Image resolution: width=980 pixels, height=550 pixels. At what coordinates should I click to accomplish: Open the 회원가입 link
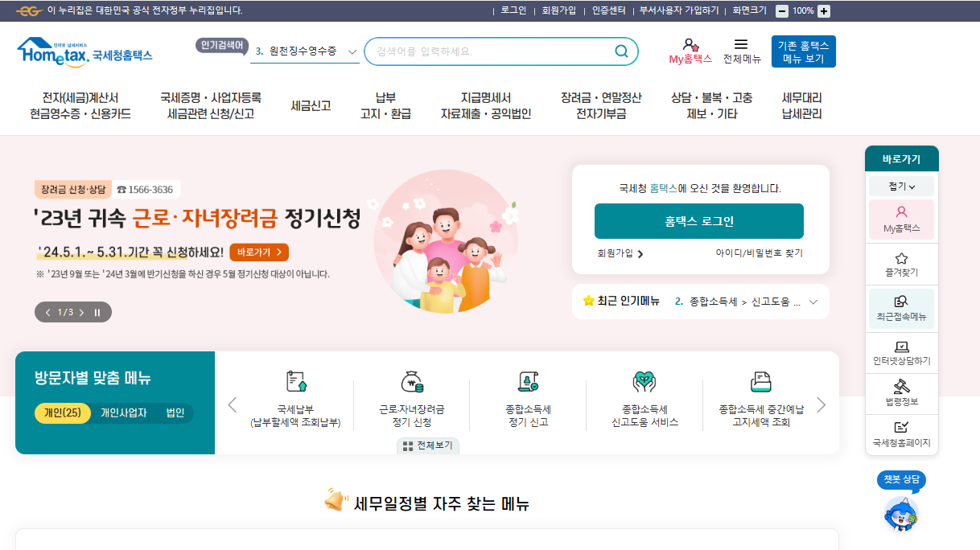(x=558, y=10)
